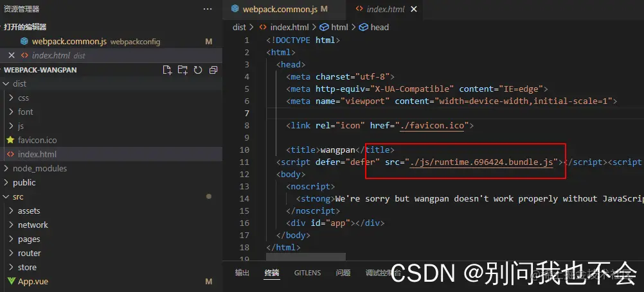
Task: Open the 问题 panel tab
Action: tap(343, 273)
